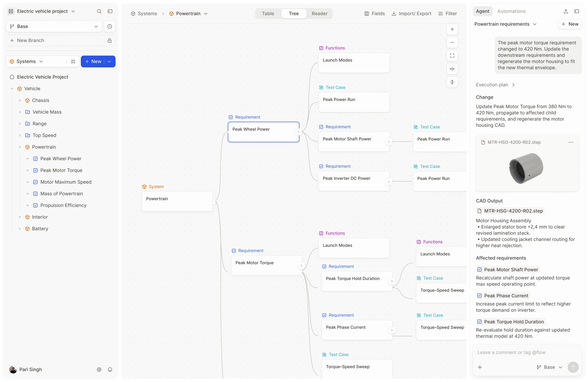Send the comment with arrow button

[573, 367]
